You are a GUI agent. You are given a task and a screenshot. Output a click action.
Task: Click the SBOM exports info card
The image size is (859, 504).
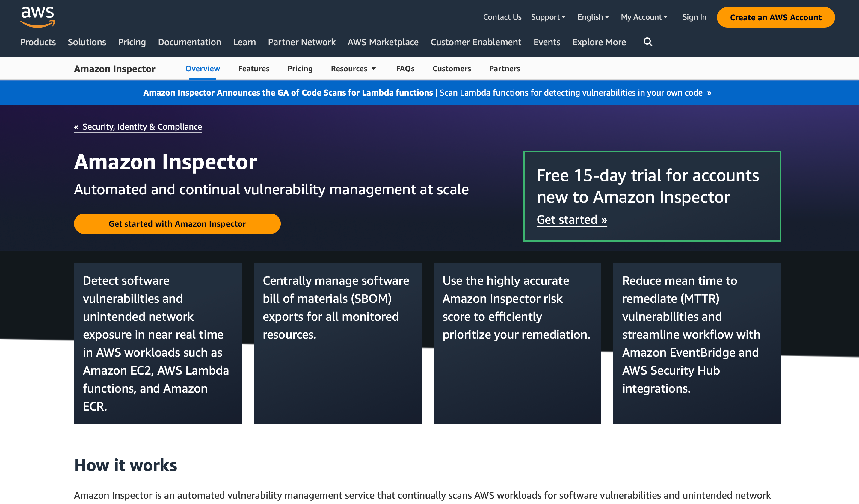[x=337, y=343]
